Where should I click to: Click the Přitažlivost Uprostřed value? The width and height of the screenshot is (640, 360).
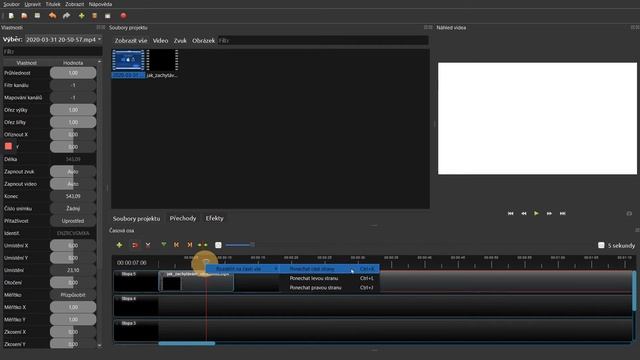pos(73,221)
